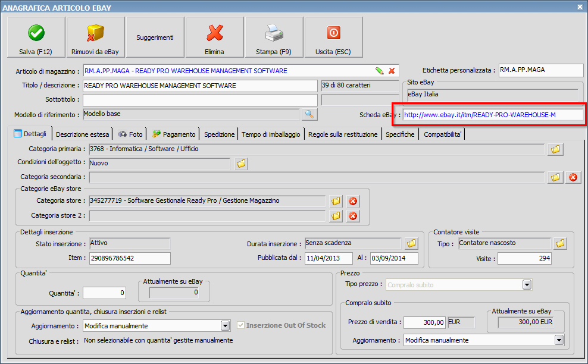This screenshot has height=364, width=588.
Task: Click Rimuovi da eBay box icon button
Action: (x=95, y=37)
